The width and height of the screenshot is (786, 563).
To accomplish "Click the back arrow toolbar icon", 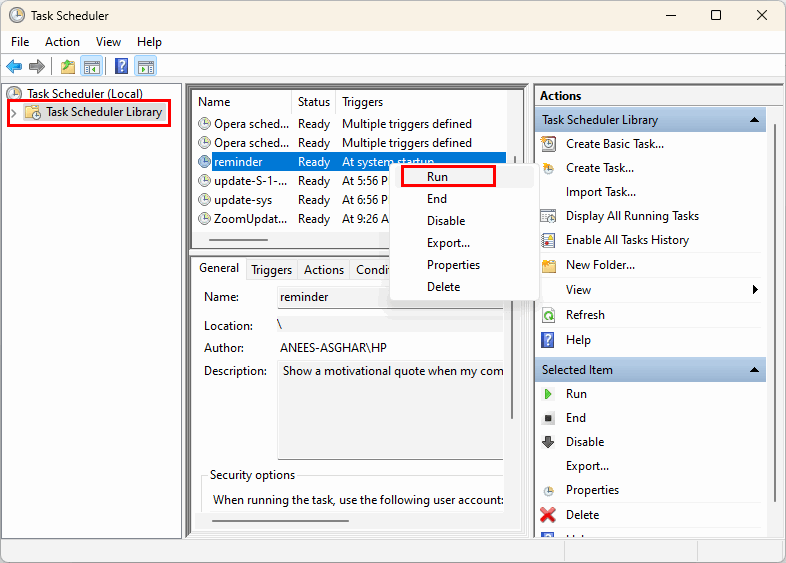I will coord(14,67).
